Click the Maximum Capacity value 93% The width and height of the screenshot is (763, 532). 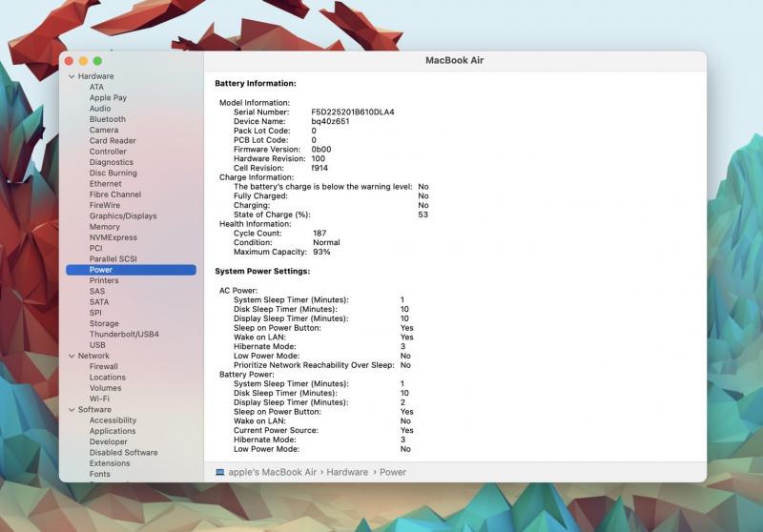click(x=321, y=252)
